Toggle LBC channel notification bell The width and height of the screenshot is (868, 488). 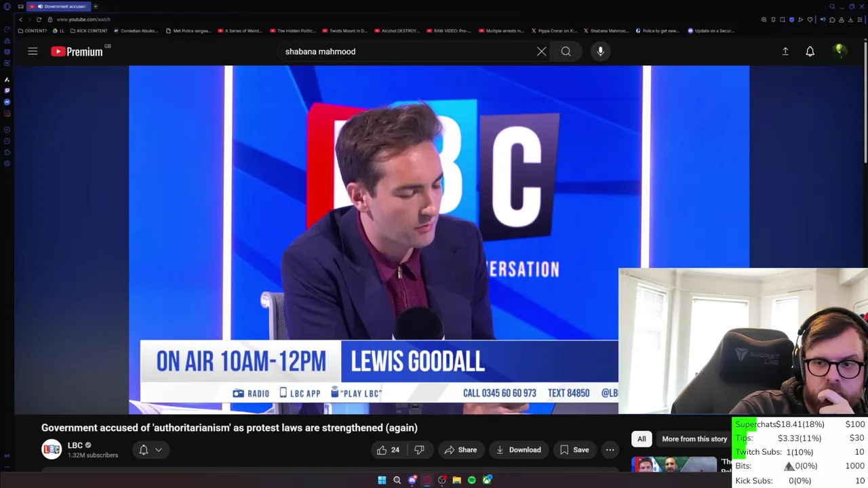coord(144,450)
